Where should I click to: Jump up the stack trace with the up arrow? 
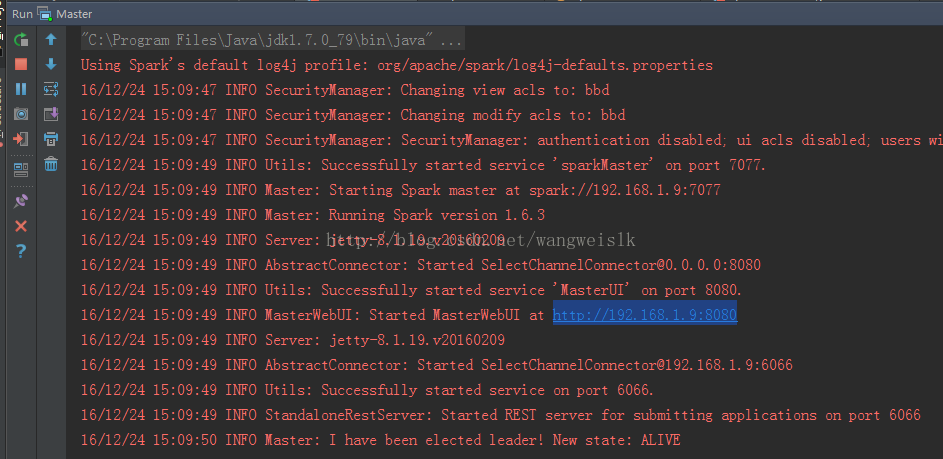(x=50, y=40)
